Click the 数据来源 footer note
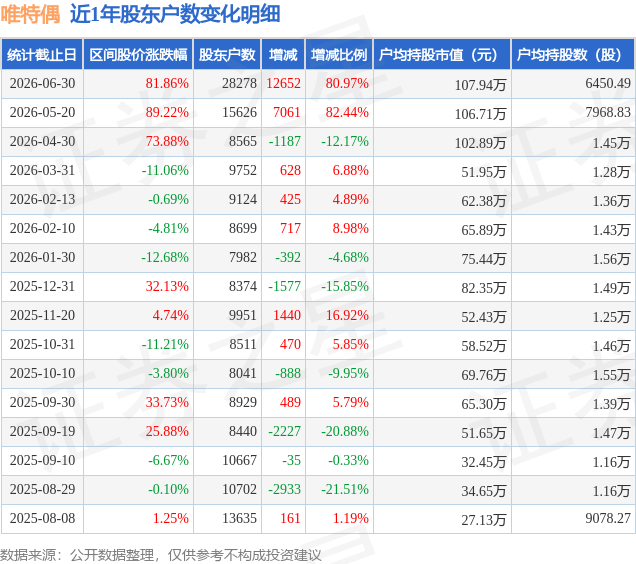Viewport: 636px width, 564px height. 161,555
